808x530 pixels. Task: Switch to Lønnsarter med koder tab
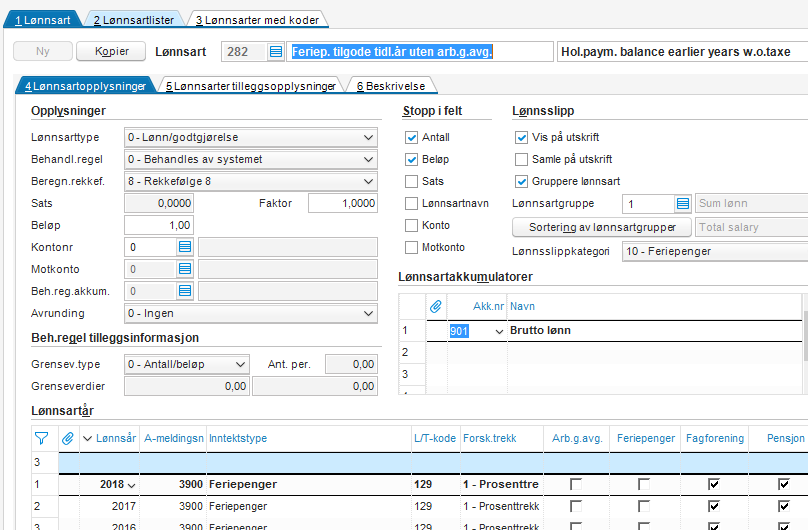[257, 20]
